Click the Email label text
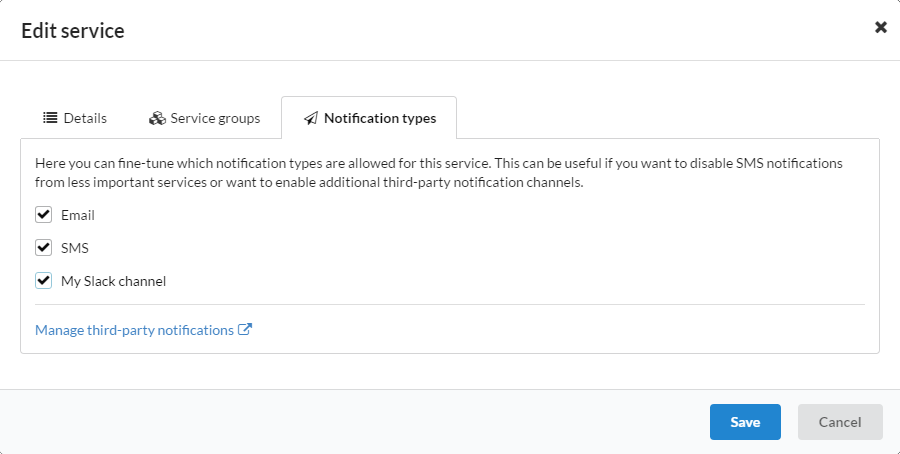The width and height of the screenshot is (900, 454). (x=77, y=215)
